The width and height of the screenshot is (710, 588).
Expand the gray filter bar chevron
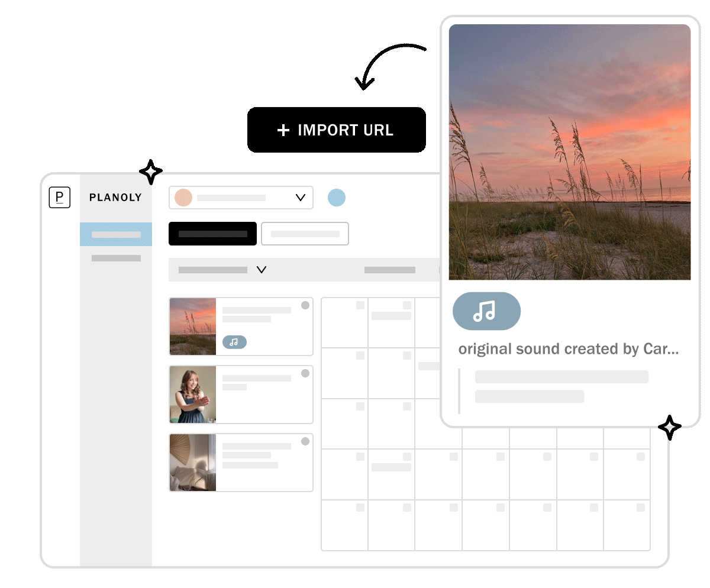(262, 270)
